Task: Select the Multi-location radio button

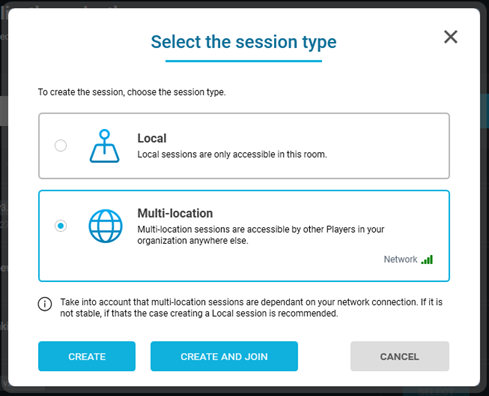Action: (x=61, y=226)
